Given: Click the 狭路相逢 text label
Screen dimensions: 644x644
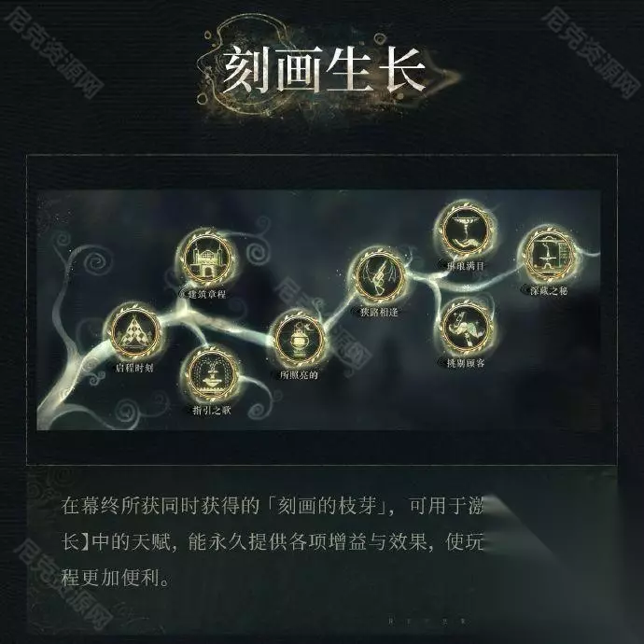Looking at the screenshot, I should [379, 312].
